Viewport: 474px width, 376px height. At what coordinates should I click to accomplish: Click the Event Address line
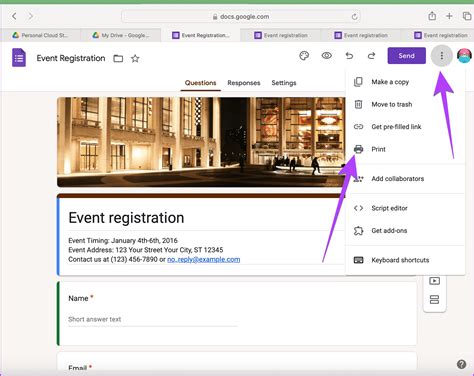146,250
